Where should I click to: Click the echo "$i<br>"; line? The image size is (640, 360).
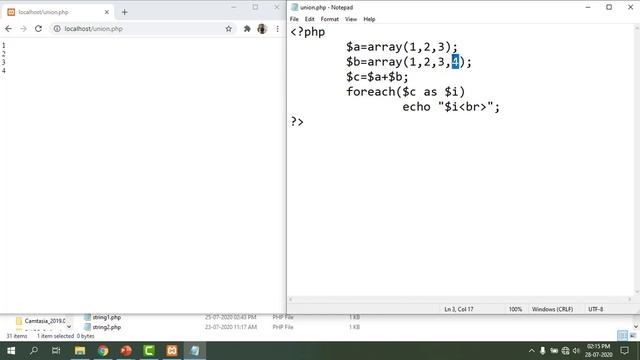[x=451, y=107]
